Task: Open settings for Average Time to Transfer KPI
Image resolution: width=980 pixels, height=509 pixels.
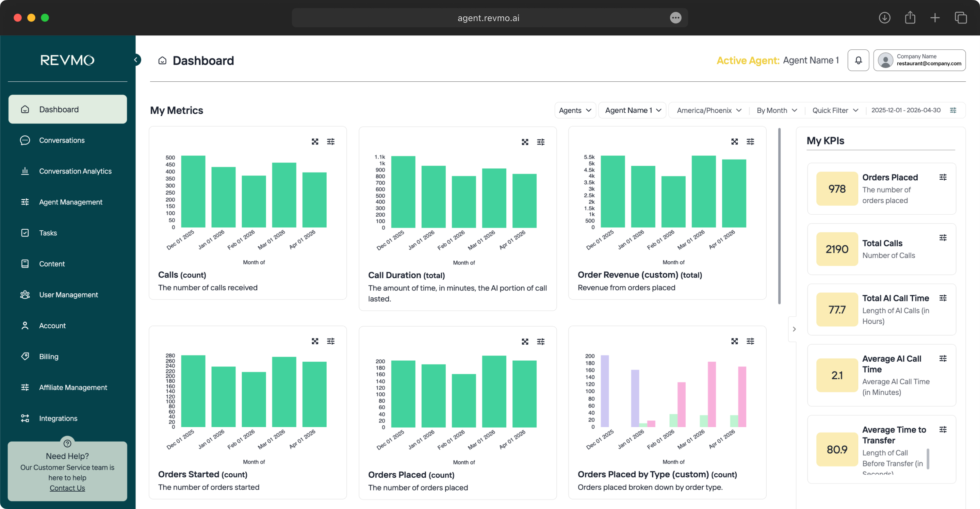Action: coord(943,429)
